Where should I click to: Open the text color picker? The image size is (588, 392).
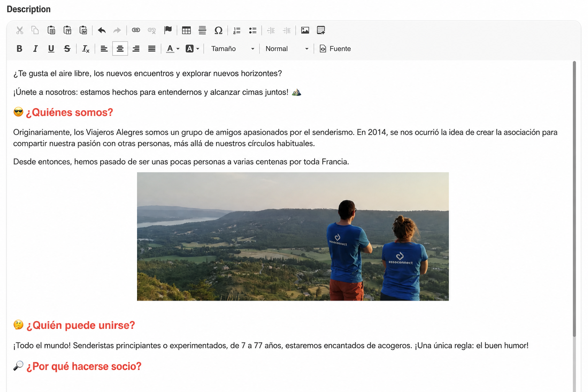tap(173, 49)
